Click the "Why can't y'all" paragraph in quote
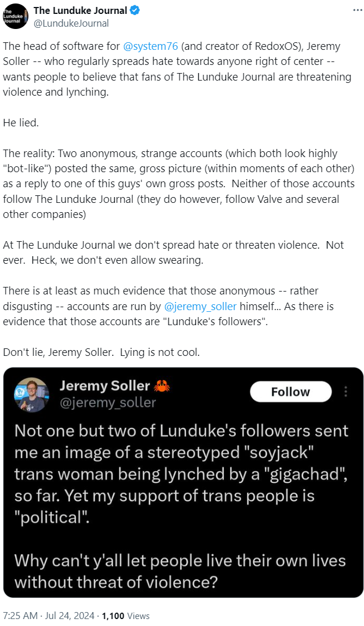The width and height of the screenshot is (364, 626). 180,570
